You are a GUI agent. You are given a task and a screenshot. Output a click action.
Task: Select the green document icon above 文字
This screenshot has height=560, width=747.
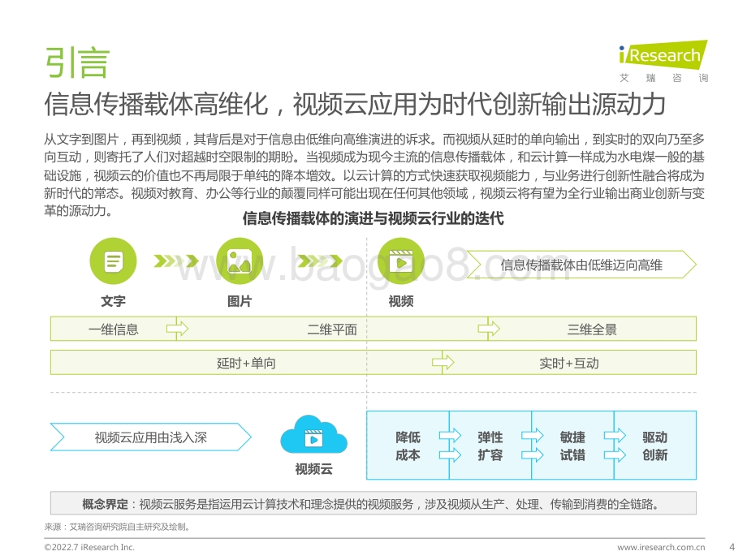tap(114, 261)
